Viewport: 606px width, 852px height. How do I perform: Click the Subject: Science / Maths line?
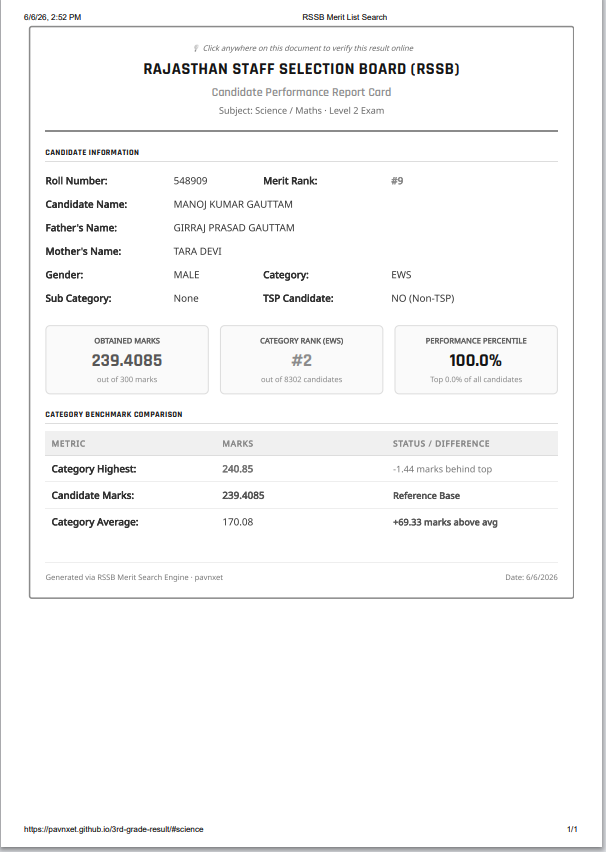tap(302, 110)
